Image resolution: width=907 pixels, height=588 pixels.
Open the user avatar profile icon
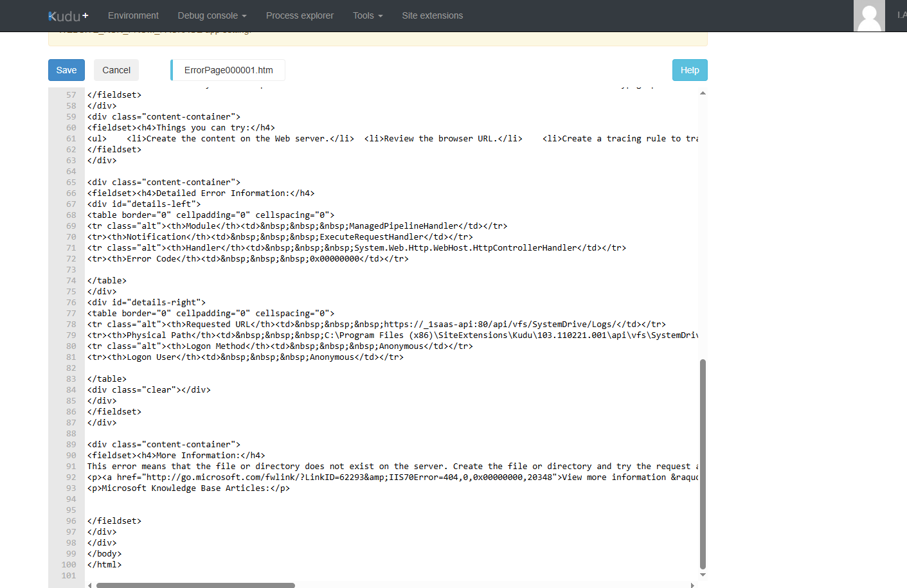(x=869, y=16)
